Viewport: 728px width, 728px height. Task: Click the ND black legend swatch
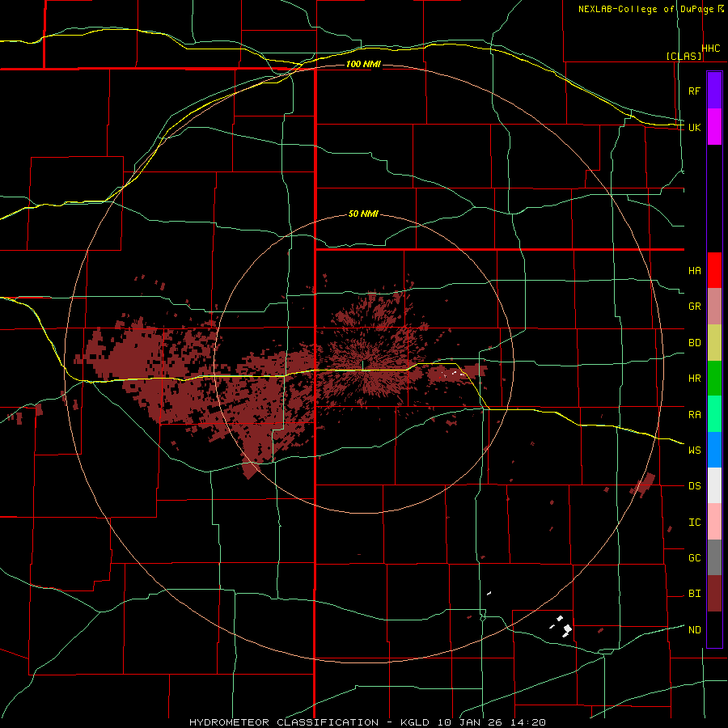click(714, 629)
